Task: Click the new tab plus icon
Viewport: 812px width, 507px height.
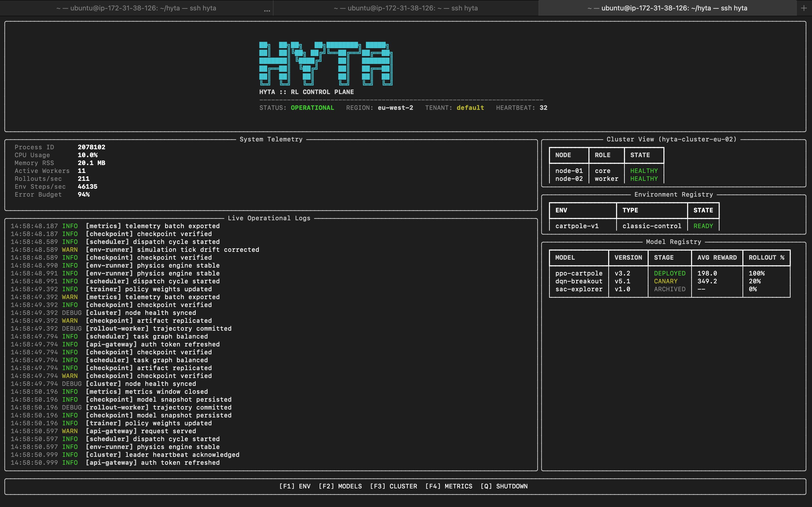Action: coord(804,8)
